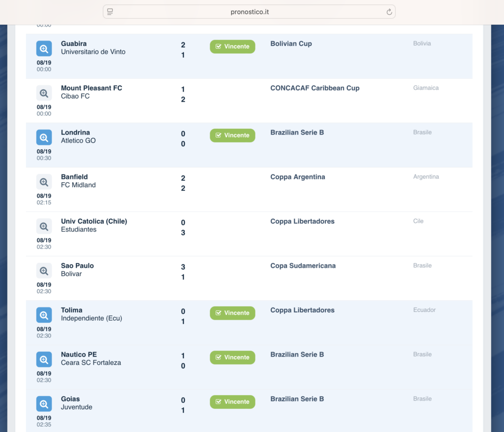Click Univ Catolica (Chile) team name
The image size is (504, 432).
click(x=94, y=221)
